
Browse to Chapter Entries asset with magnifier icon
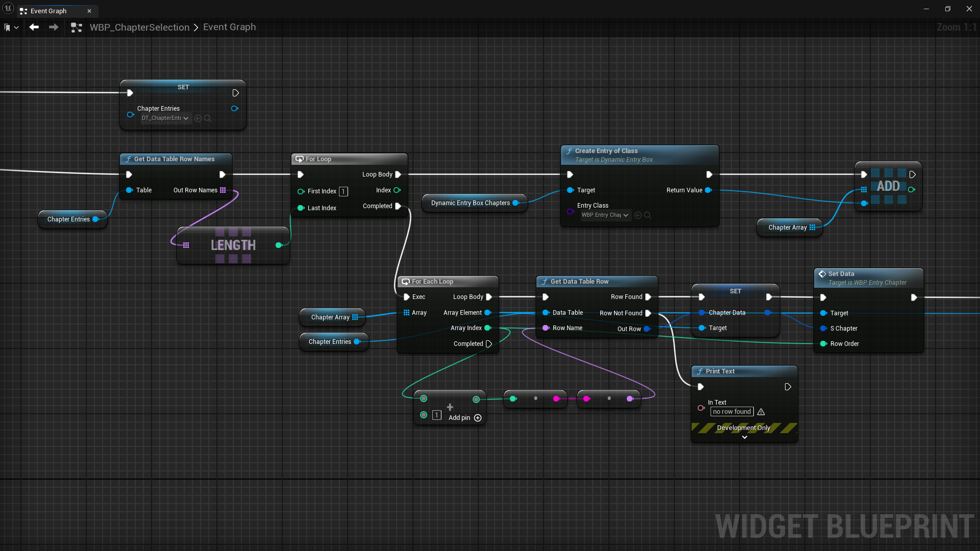tap(208, 118)
